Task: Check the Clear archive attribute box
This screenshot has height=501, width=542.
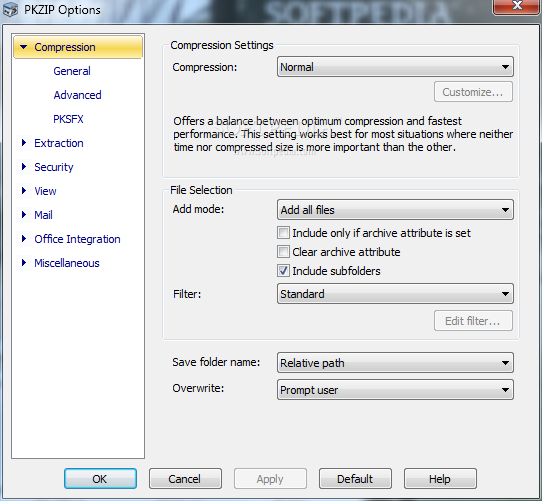Action: pyautogui.click(x=283, y=252)
